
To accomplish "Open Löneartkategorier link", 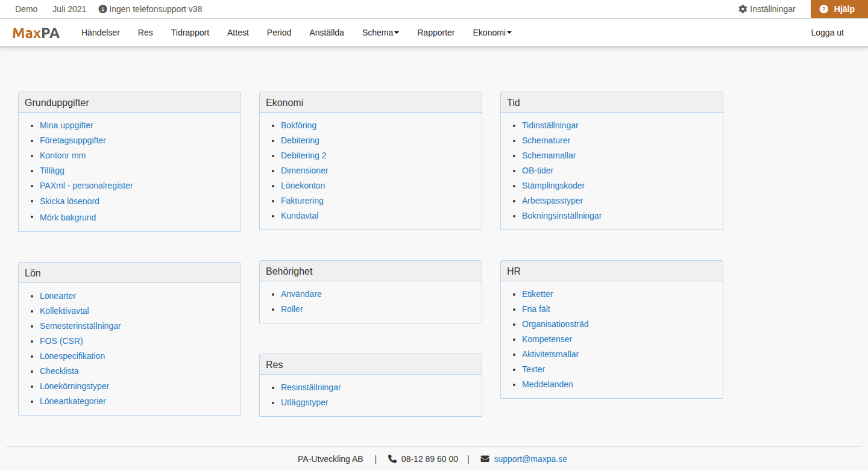I will (73, 401).
